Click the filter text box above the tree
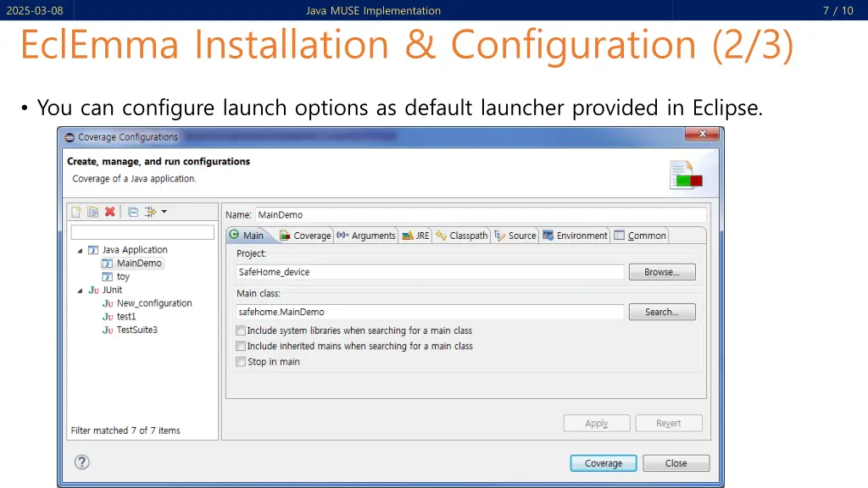This screenshot has height=488, width=868. (142, 232)
